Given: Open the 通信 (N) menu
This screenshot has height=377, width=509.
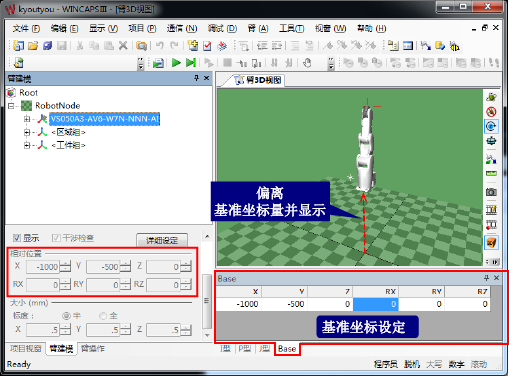Looking at the screenshot, I should pyautogui.click(x=182, y=29).
